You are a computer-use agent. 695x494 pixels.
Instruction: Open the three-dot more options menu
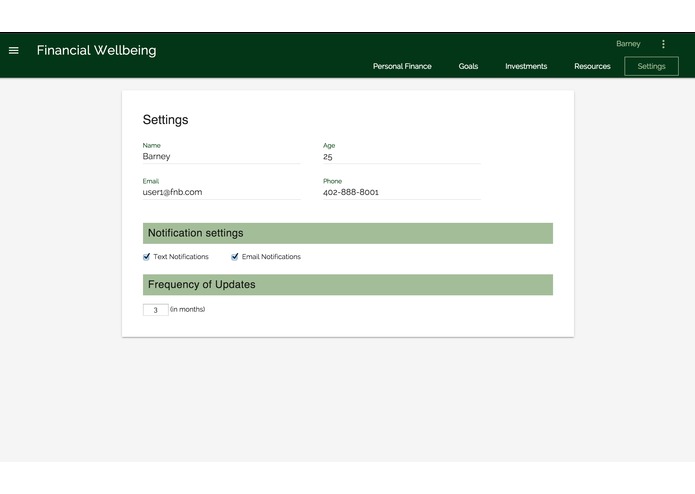coord(663,44)
